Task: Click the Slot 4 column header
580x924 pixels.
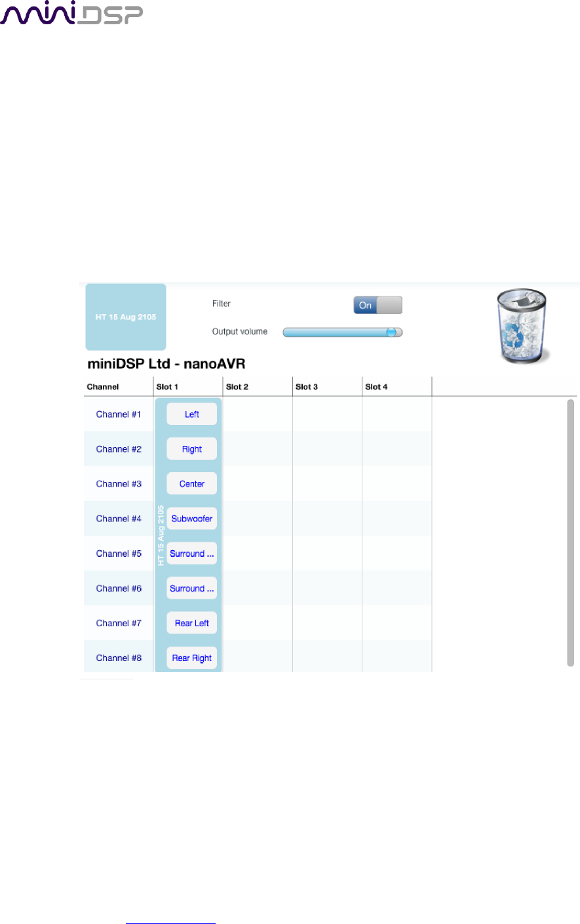Action: coord(396,387)
